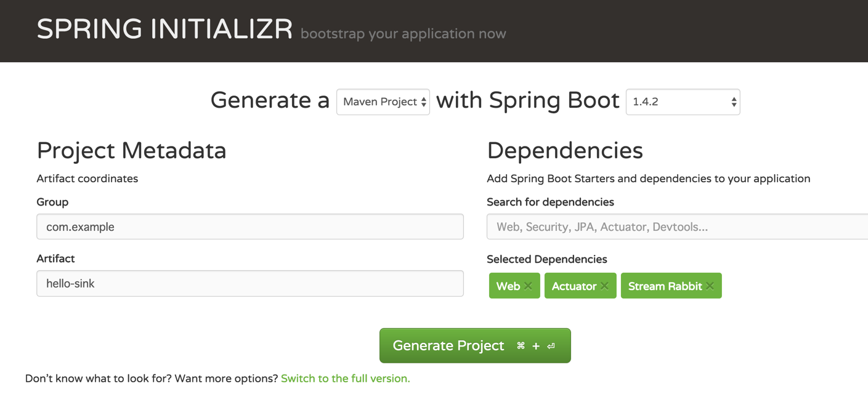The height and width of the screenshot is (394, 868).
Task: Open the Maven Project type dropdown
Action: (379, 102)
